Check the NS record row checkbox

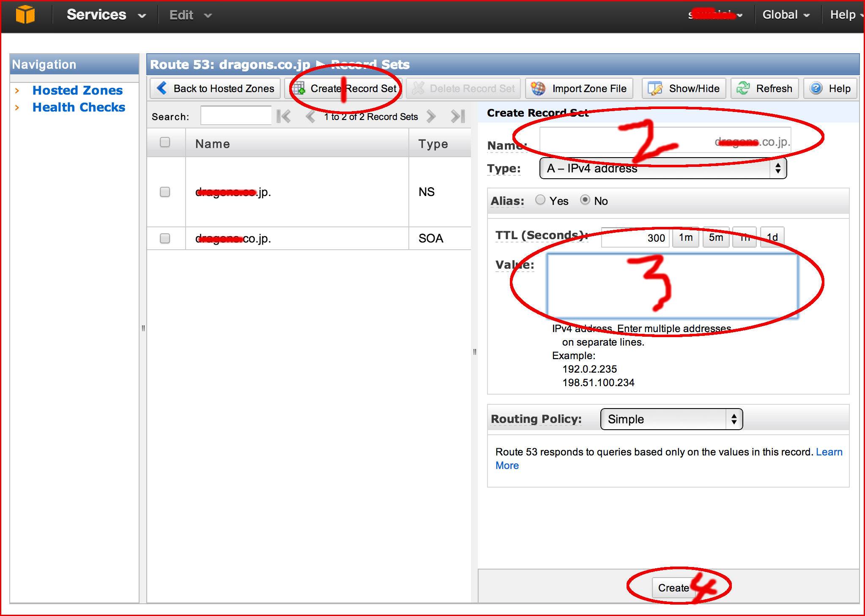tap(165, 192)
